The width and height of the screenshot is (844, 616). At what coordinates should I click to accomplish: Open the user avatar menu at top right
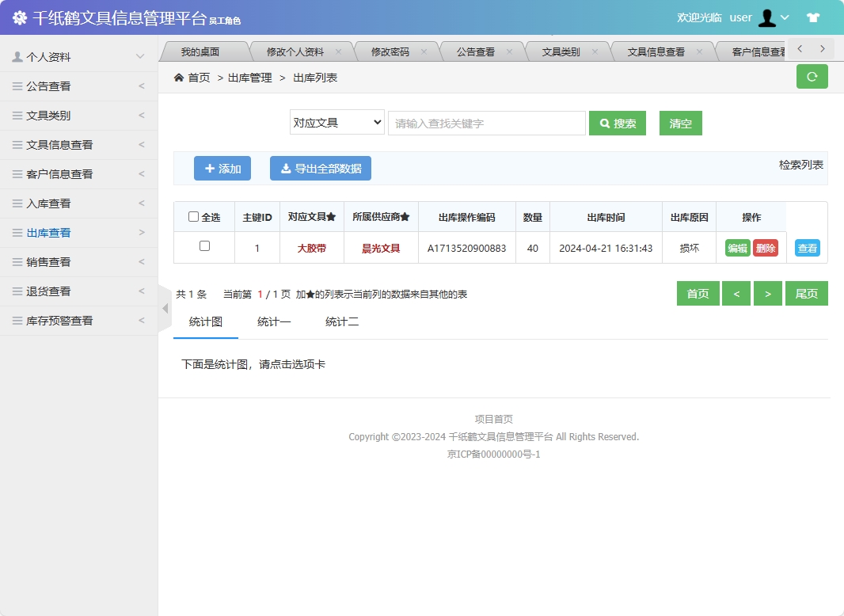click(766, 17)
